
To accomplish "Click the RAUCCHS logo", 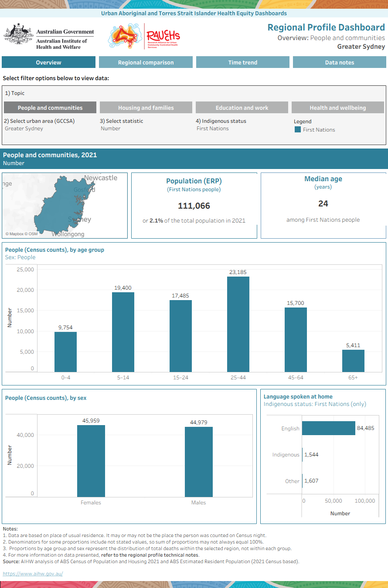I will (x=144, y=37).
